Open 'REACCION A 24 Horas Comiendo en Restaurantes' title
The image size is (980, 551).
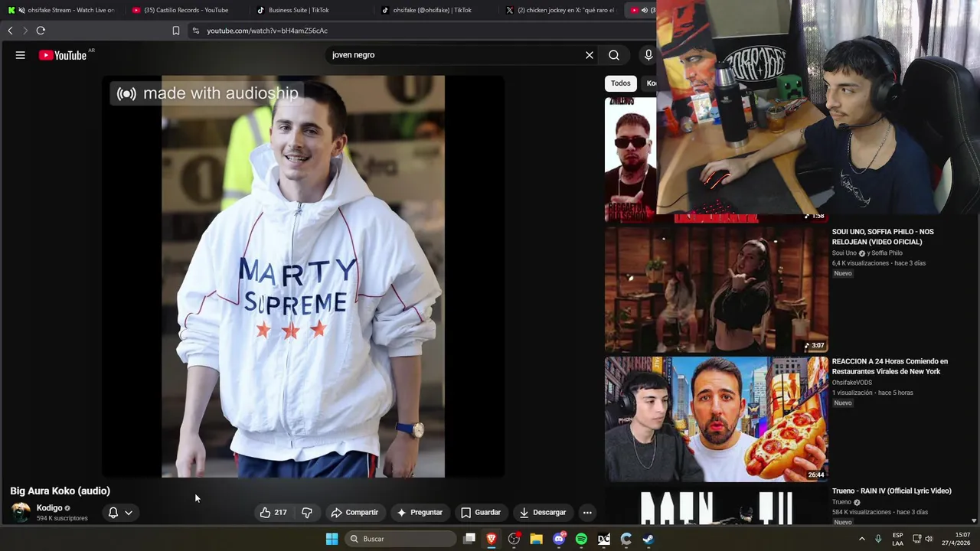[x=890, y=366]
